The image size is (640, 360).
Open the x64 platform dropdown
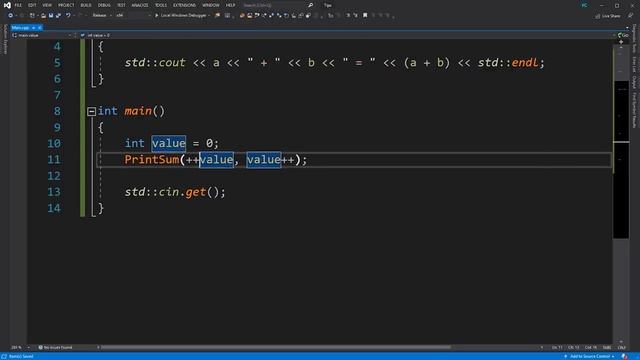133,16
